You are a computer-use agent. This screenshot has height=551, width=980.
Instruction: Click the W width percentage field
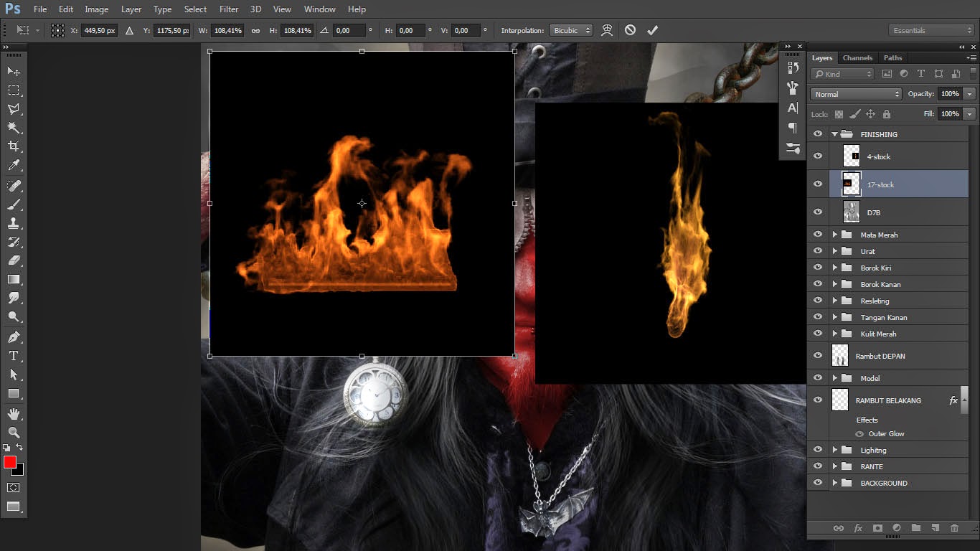click(x=228, y=31)
